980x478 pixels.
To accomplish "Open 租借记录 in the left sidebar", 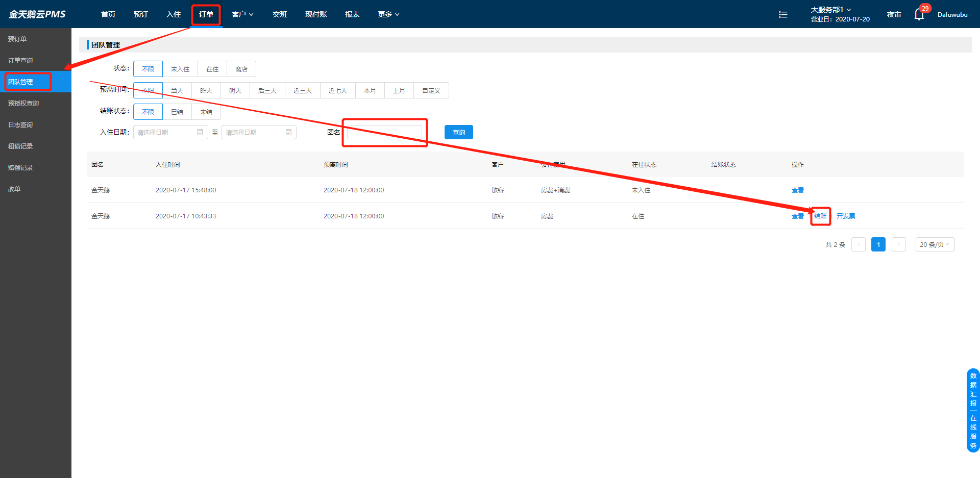I will coord(36,146).
